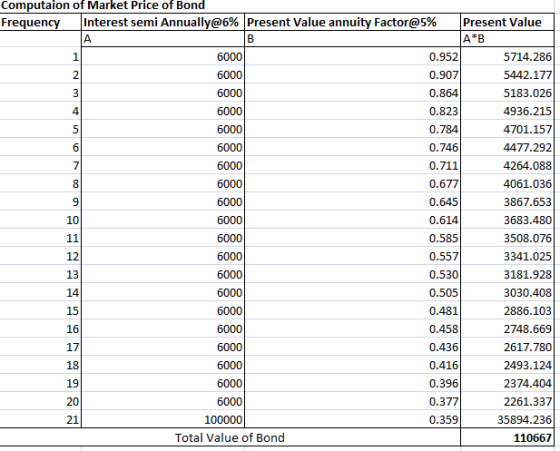The image size is (560, 451).
Task: Select the annuity factor cell 0.396
Action: (352, 384)
